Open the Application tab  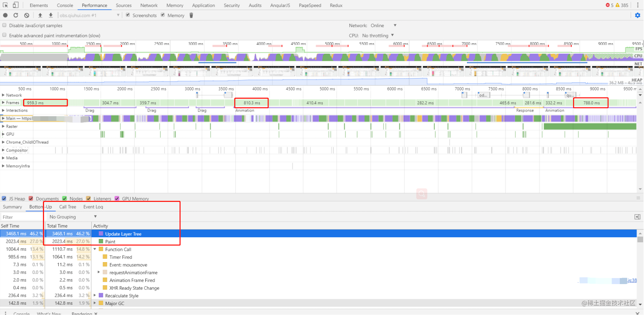(x=203, y=5)
